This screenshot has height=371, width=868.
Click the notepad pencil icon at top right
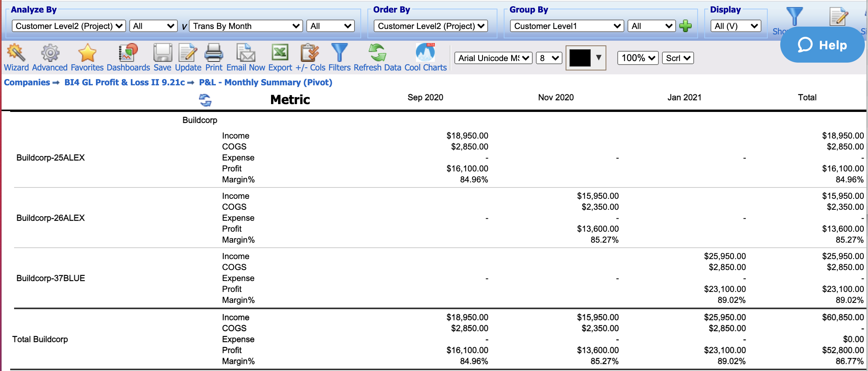[x=839, y=16]
